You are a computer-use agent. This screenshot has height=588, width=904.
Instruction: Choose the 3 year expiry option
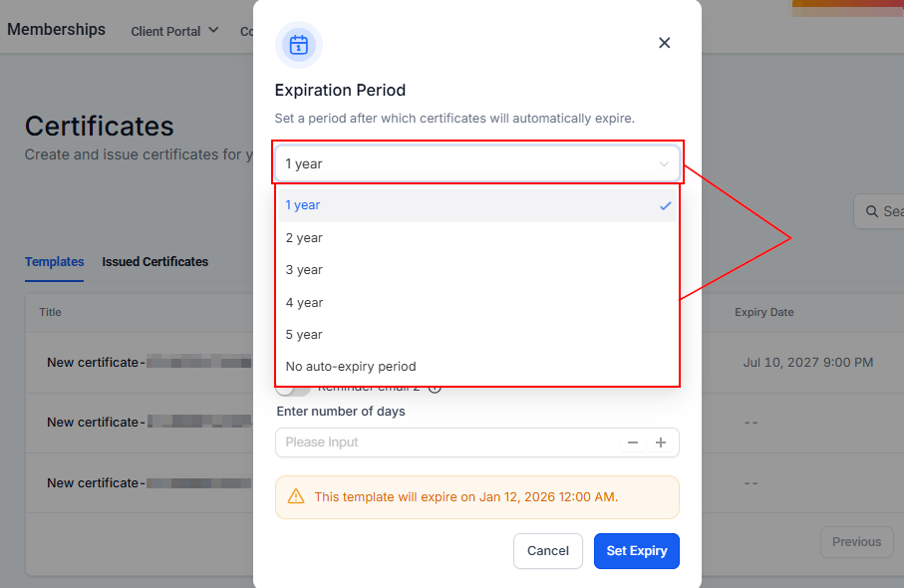pos(304,270)
